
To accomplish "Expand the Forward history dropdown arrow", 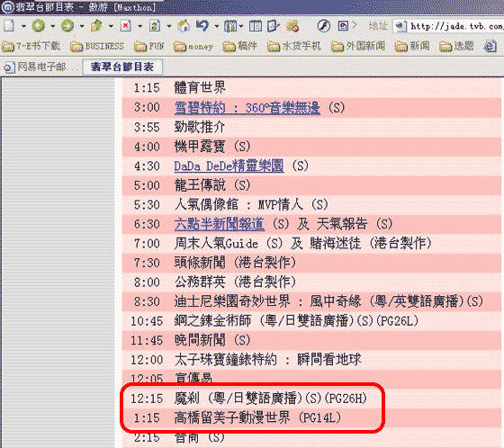I will [82, 26].
